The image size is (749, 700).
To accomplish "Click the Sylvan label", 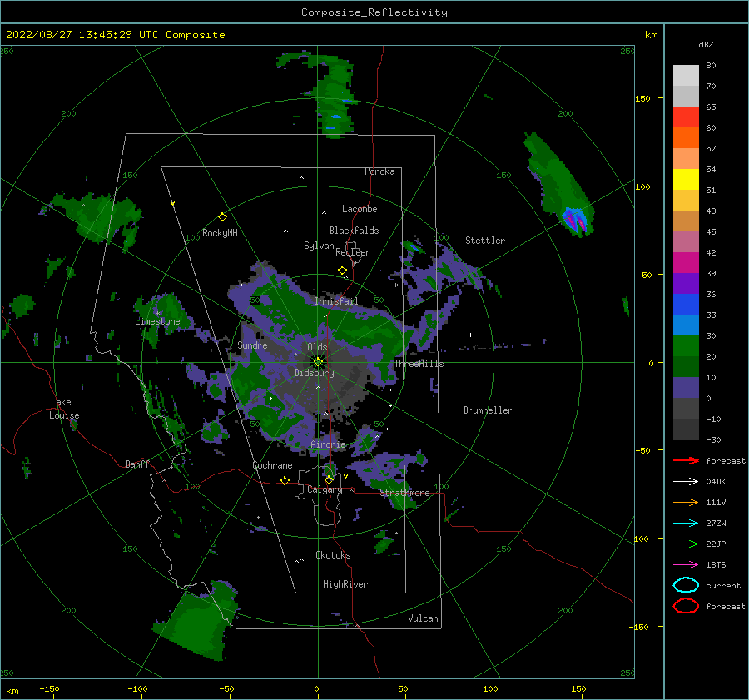I will coord(319,246).
